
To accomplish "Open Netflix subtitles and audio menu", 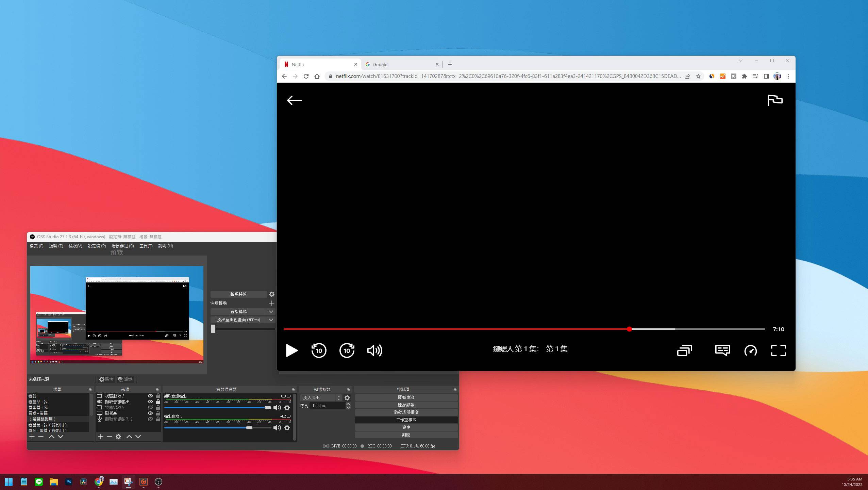I will pyautogui.click(x=722, y=350).
